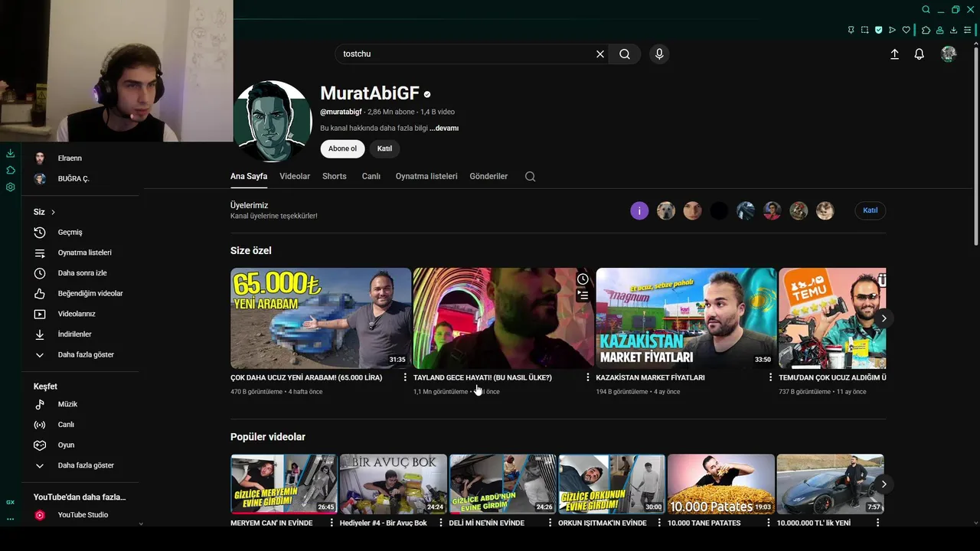
Task: Open options for 65.000 LIRA video
Action: pyautogui.click(x=405, y=377)
